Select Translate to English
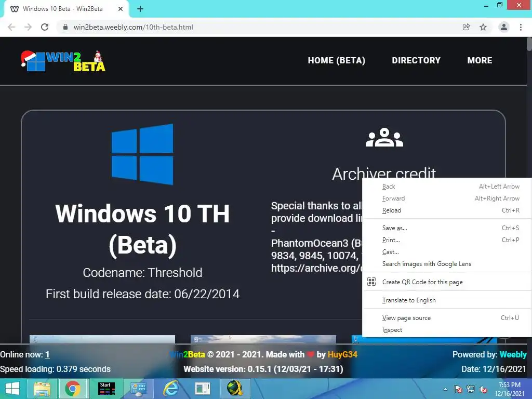Viewport: 532px width, 399px height. pyautogui.click(x=447, y=300)
